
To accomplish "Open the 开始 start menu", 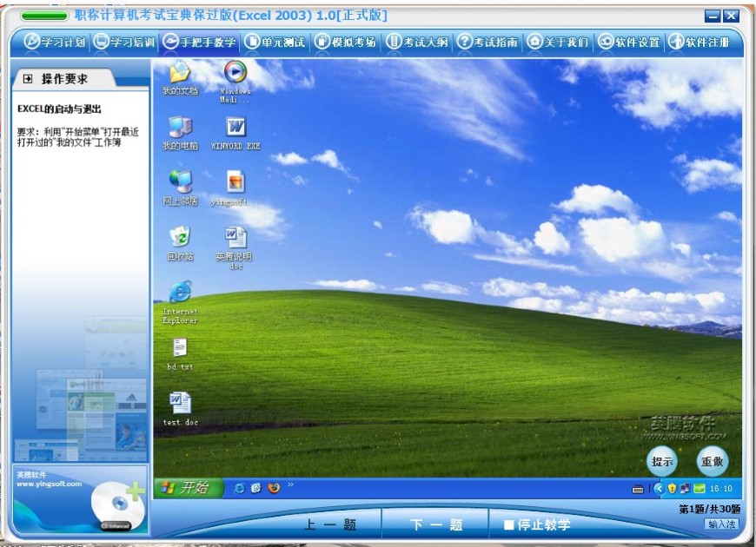I will 189,488.
